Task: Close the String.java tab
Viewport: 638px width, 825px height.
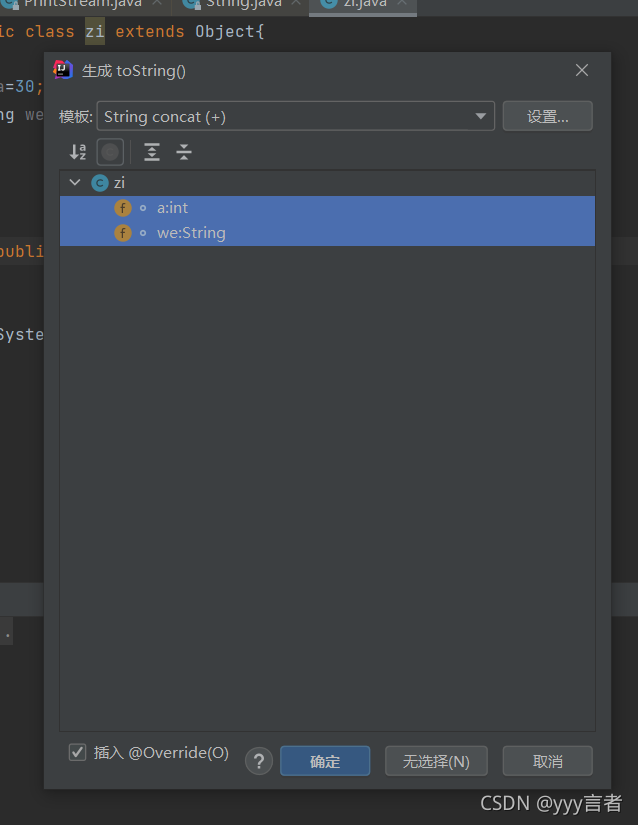Action: [x=296, y=3]
